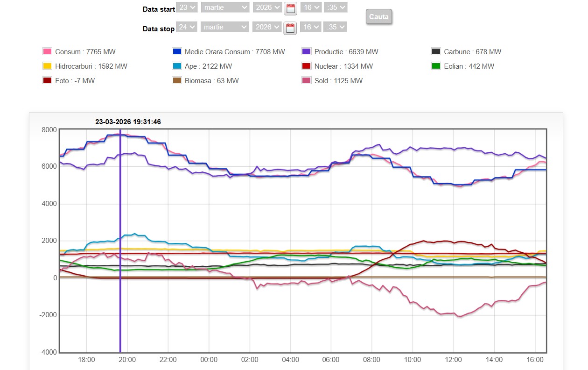Click the Foto legend label text
Viewport: 588px width, 370px height.
[75, 81]
